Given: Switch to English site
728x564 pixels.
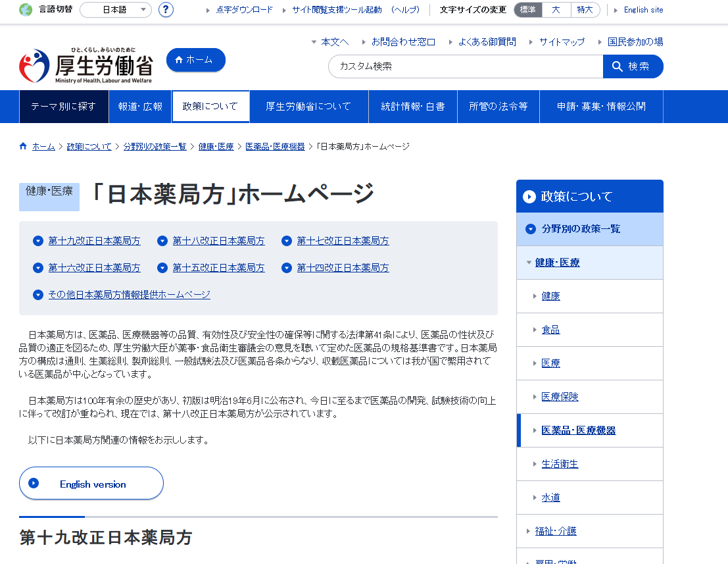Looking at the screenshot, I should (x=643, y=10).
